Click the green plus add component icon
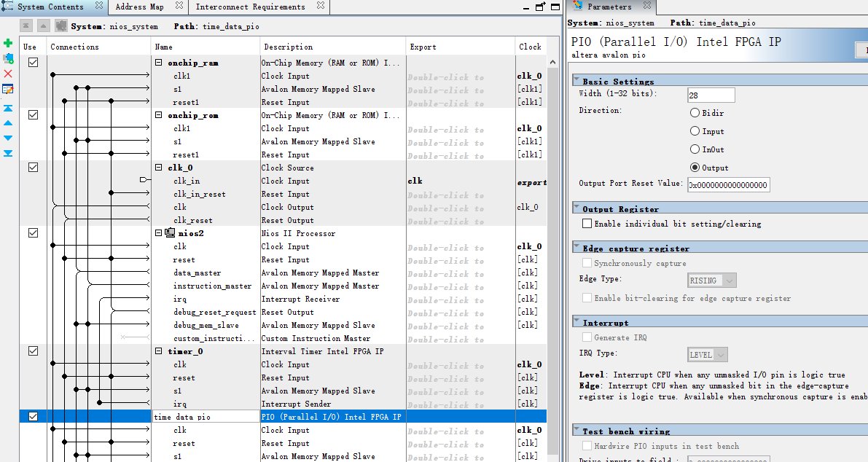This screenshot has height=462, width=868. pos(8,43)
